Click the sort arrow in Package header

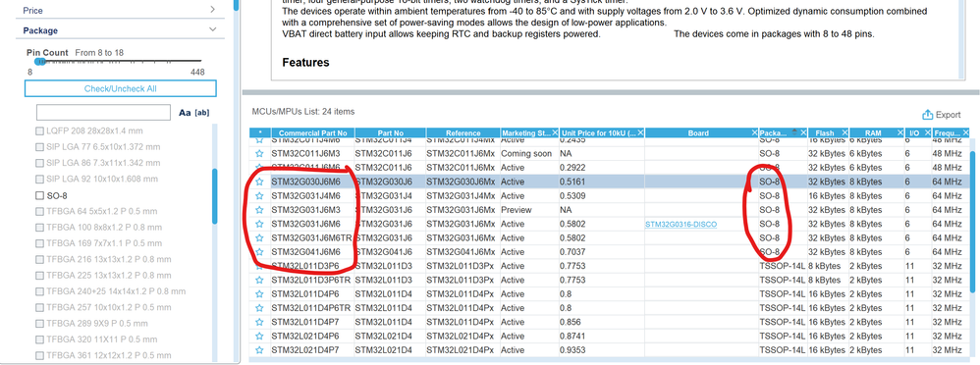click(794, 131)
